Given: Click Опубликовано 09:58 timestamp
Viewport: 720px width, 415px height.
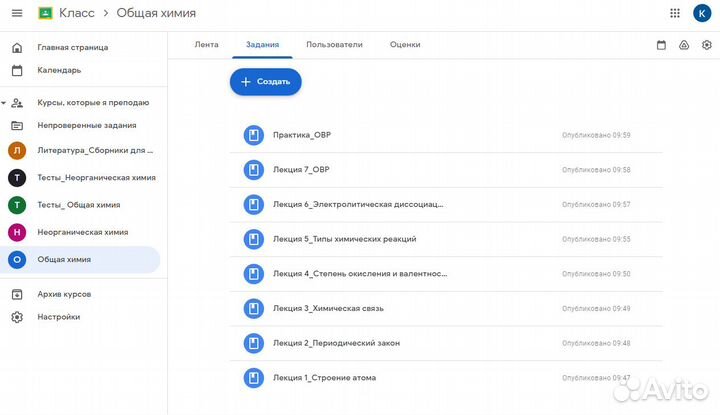Looking at the screenshot, I should pyautogui.click(x=596, y=170).
